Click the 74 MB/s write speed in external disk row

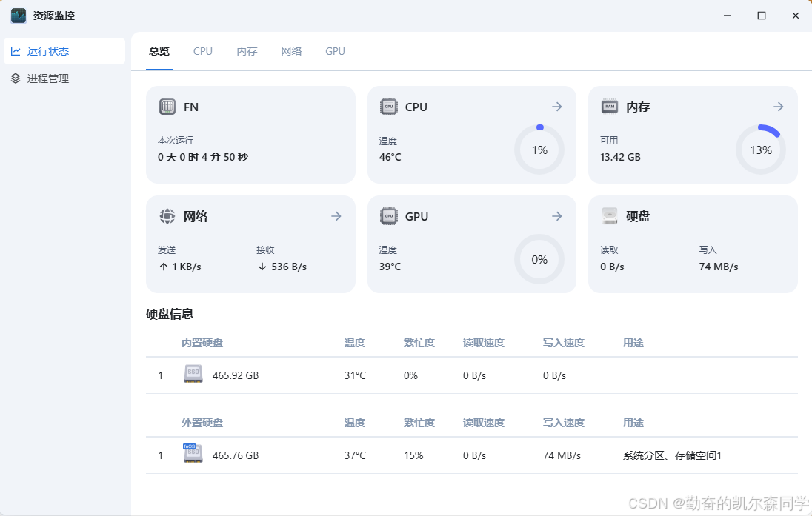click(x=562, y=455)
